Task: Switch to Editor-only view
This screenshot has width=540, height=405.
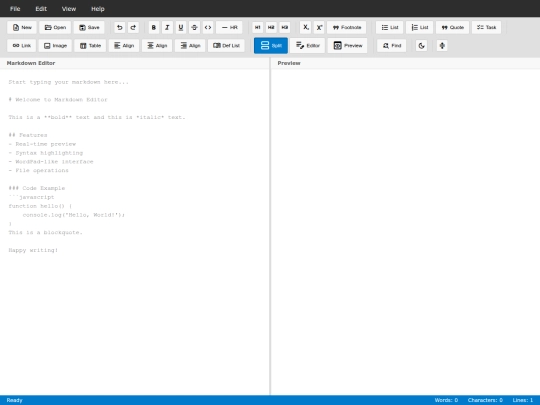Action: pos(308,46)
